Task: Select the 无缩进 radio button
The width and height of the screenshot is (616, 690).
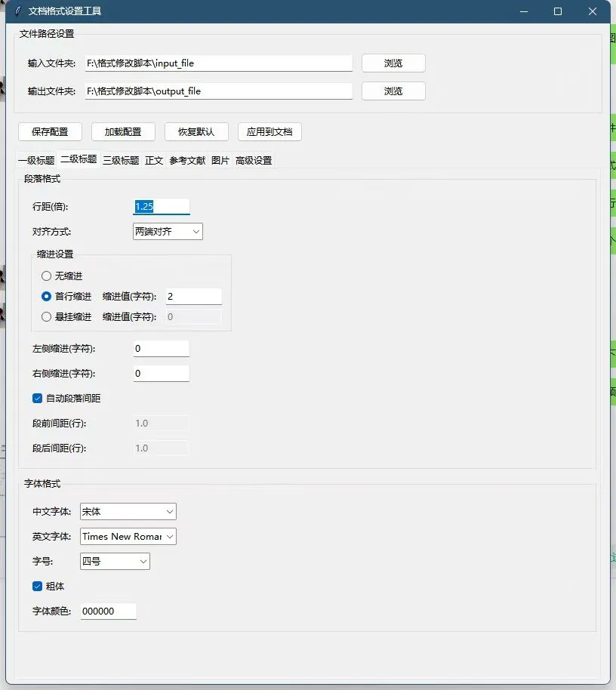Action: pos(45,275)
